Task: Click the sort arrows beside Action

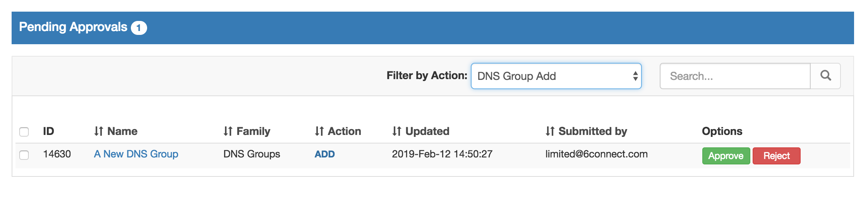Action: (319, 131)
